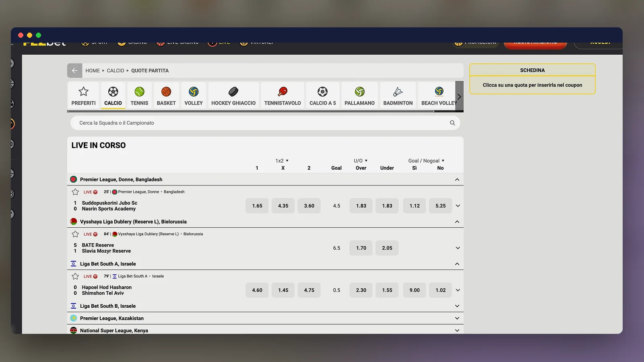Open the U/O market dropdown
644x362 pixels.
[x=361, y=160]
